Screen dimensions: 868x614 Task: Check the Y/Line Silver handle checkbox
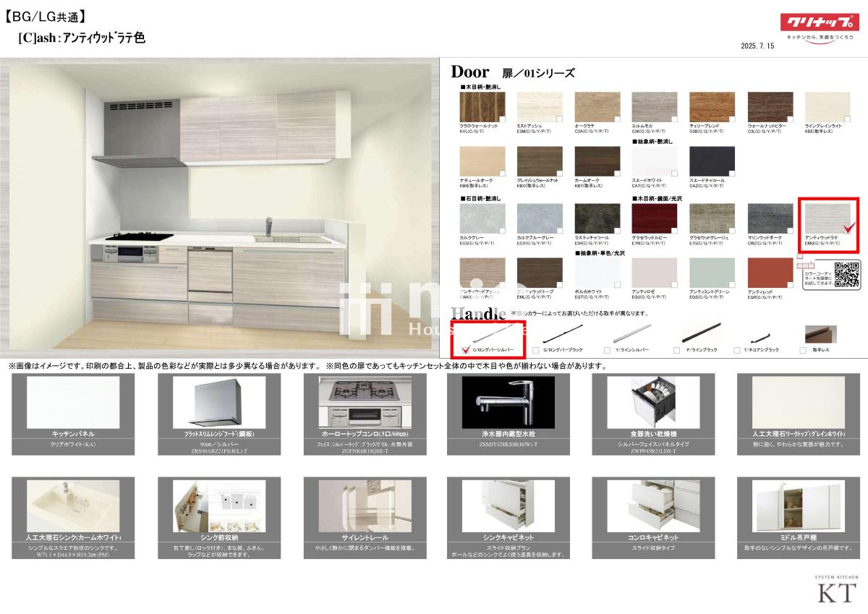click(x=607, y=349)
